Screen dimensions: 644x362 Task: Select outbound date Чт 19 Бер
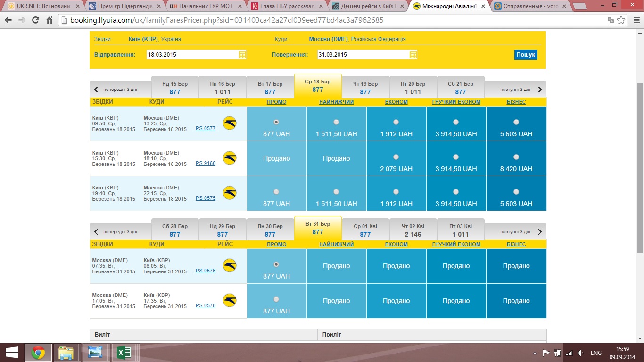coord(365,88)
